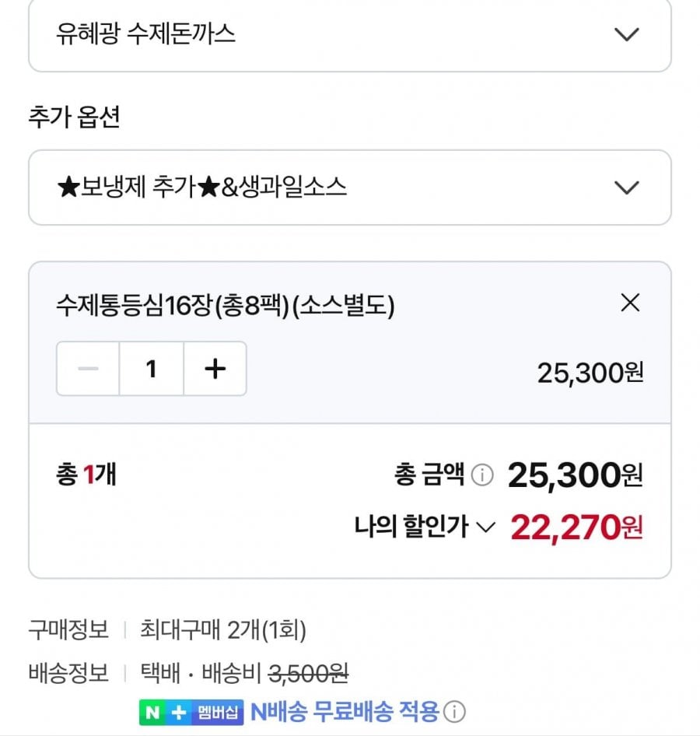Decrease quantity with the minus button
700x736 pixels.
coord(88,369)
